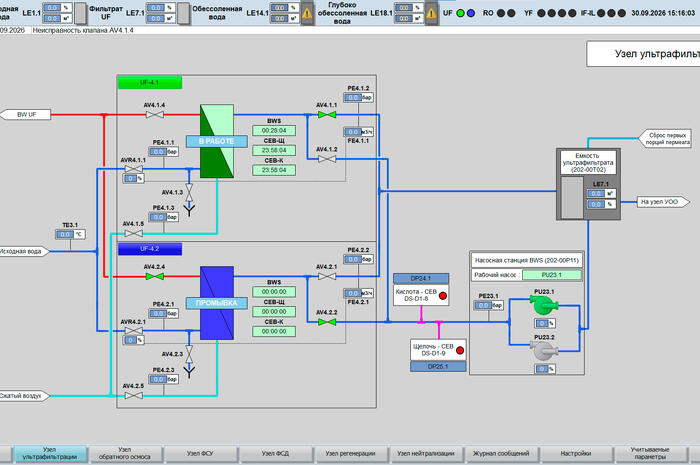
Task: Click the UF-4.1 membrane module graphic
Action: tap(217, 141)
